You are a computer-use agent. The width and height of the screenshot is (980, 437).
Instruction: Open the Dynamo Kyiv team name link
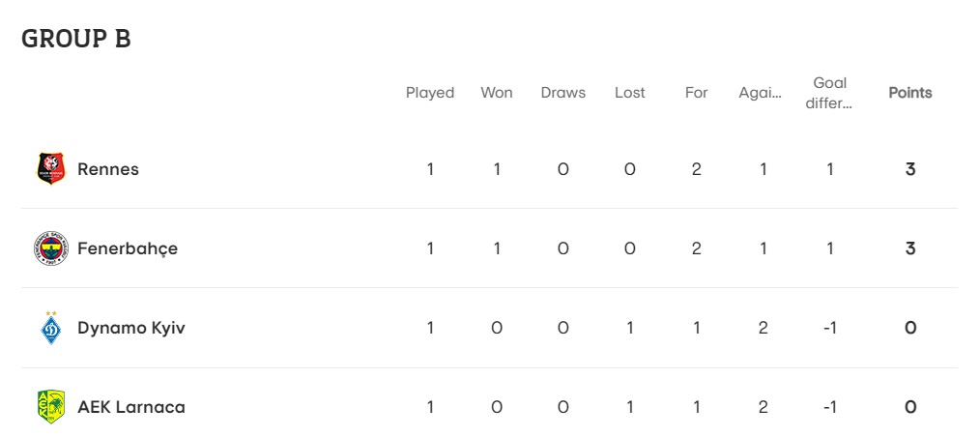(x=131, y=328)
